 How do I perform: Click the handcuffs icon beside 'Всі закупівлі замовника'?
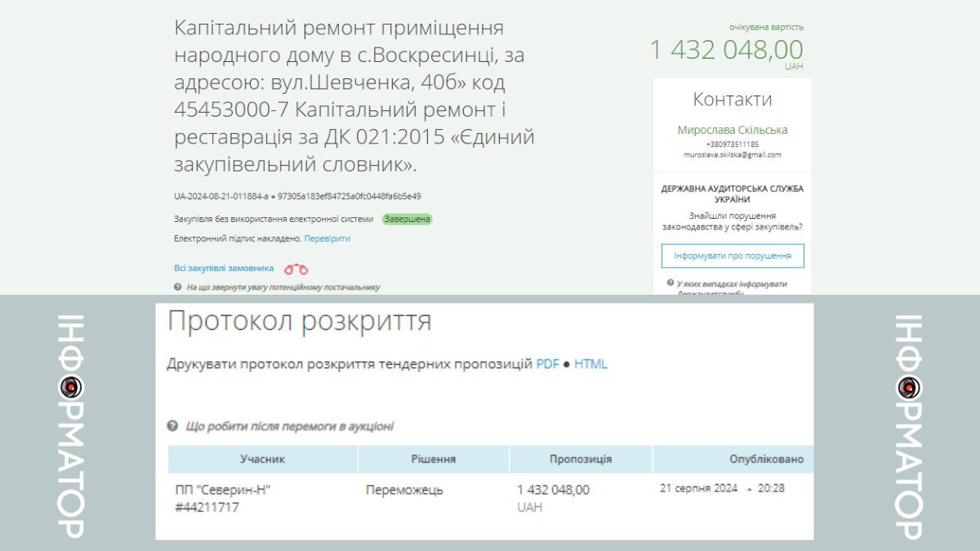click(x=296, y=268)
